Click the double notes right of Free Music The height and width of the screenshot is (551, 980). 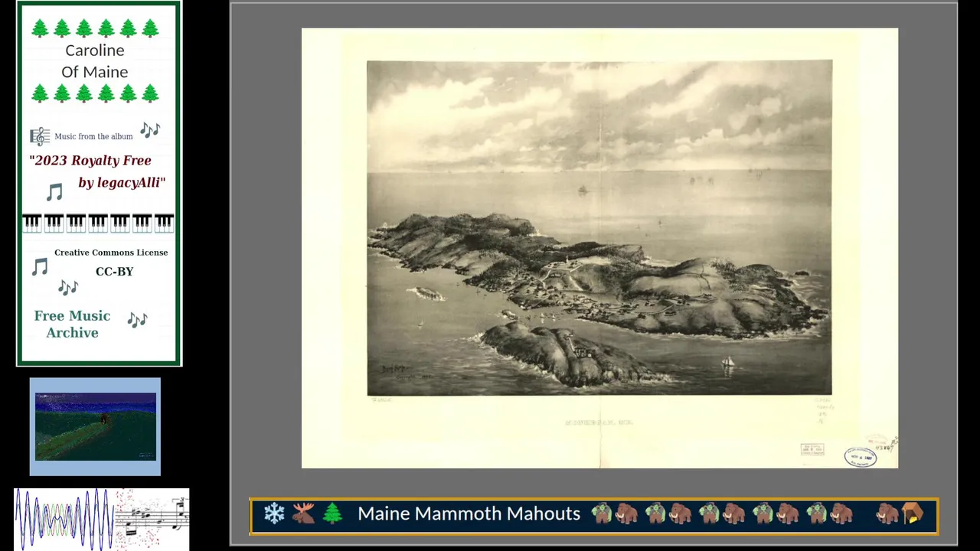137,320
